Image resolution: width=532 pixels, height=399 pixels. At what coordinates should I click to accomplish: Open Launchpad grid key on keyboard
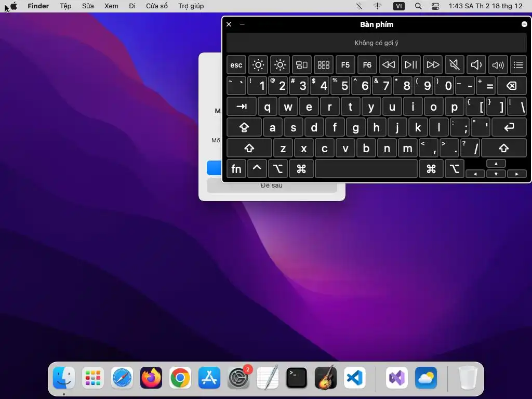point(323,65)
